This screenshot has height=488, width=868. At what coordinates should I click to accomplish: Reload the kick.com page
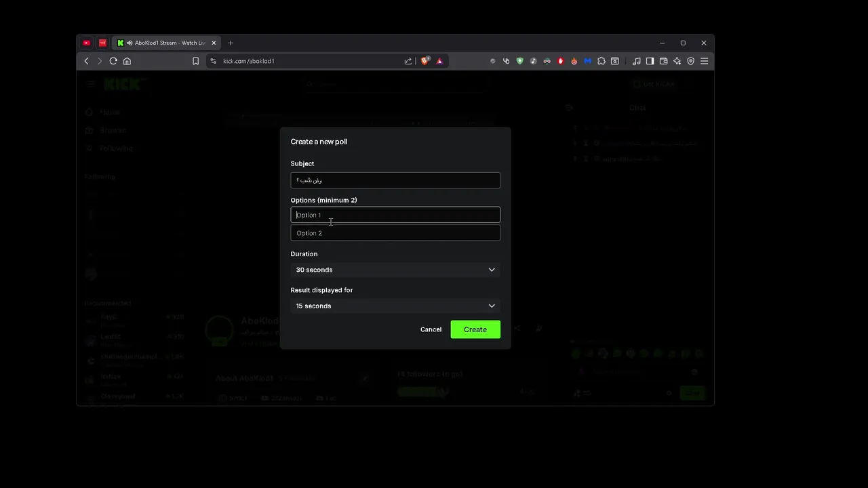[113, 61]
